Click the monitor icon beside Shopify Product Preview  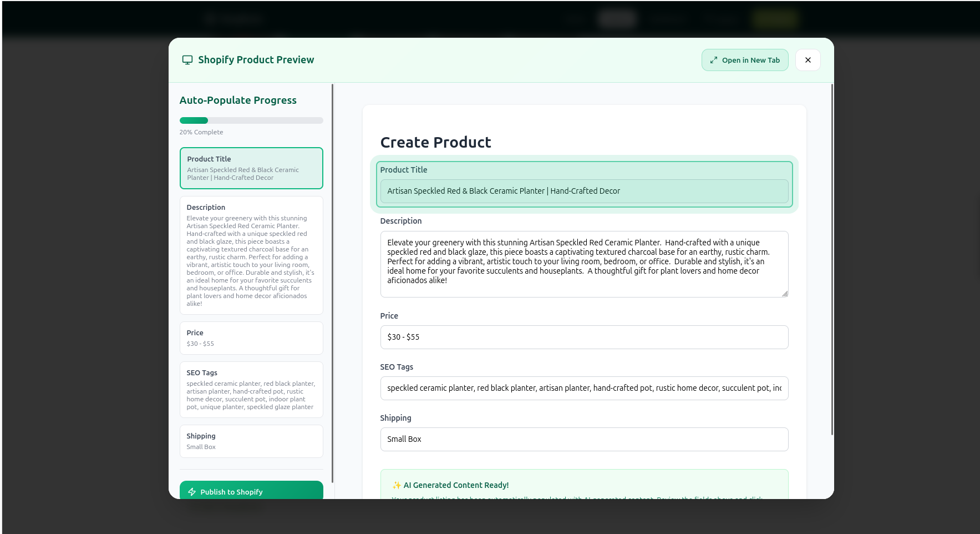187,60
